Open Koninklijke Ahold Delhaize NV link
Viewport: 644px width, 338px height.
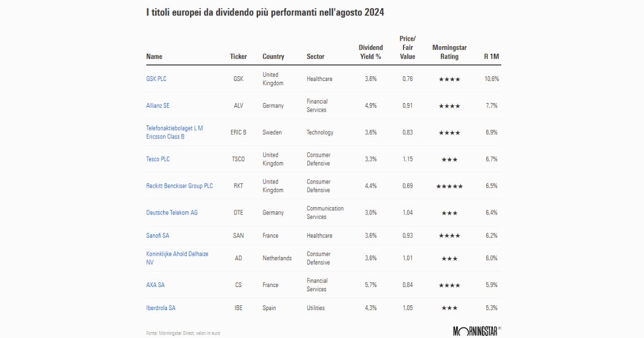(177, 258)
